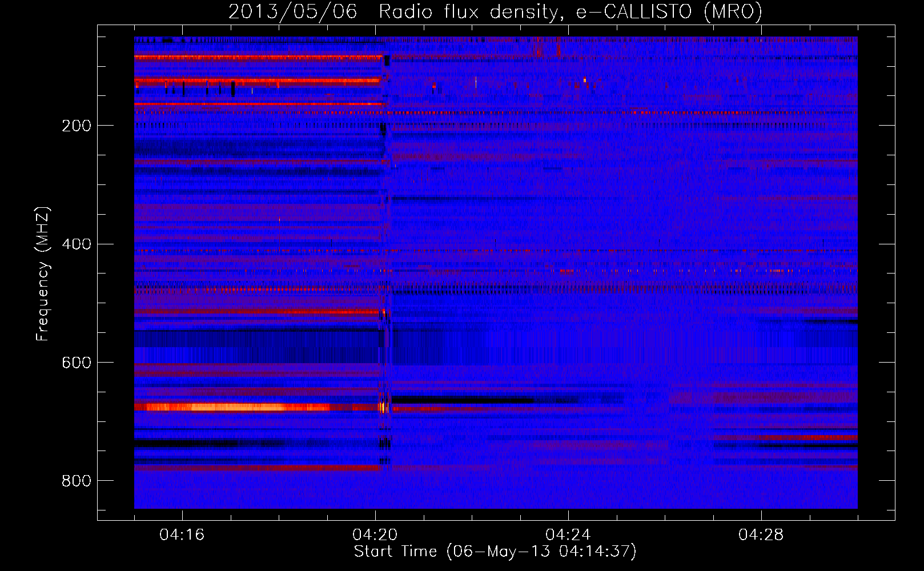This screenshot has height=571, width=924.
Task: Click the date "2013/05/06" in the title
Action: pos(293,11)
